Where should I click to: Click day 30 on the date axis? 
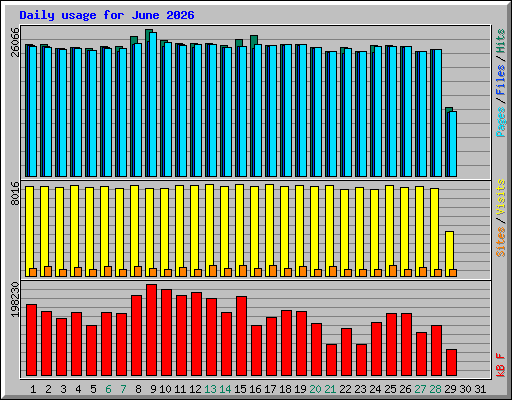(465, 389)
